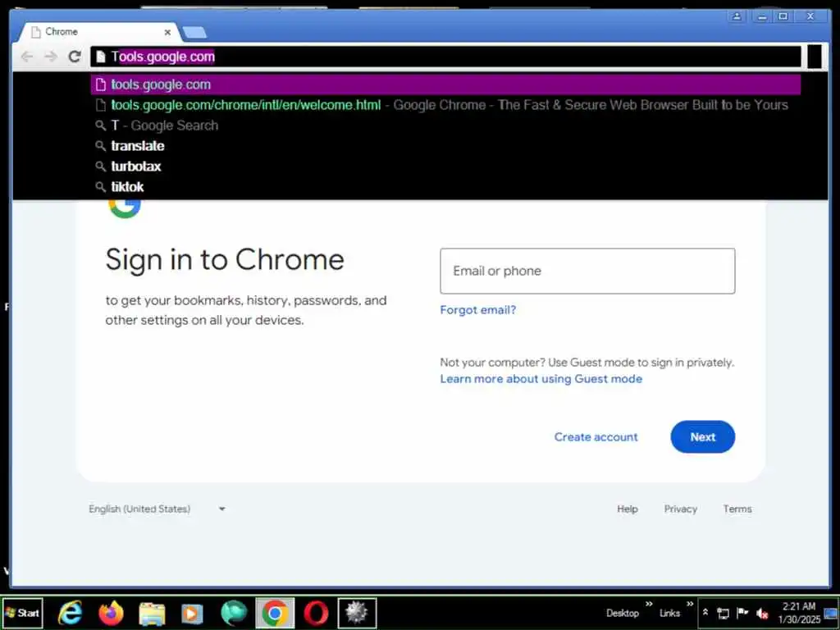Image resolution: width=840 pixels, height=630 pixels.
Task: Open the Chrome profile user icon in title bar
Action: [x=737, y=16]
